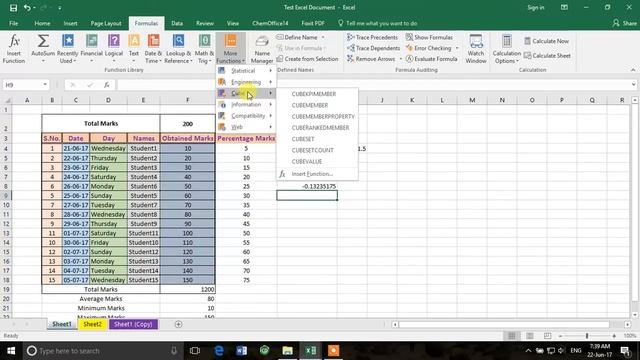Expand the Name Box dropdown arrow
The image size is (640, 360).
45,85
